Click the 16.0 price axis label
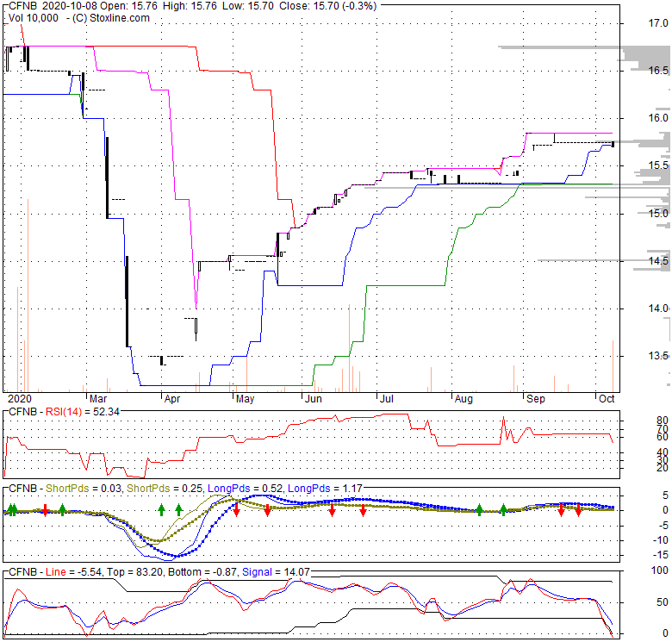Screen dimensions: 672x642 pos(658,118)
